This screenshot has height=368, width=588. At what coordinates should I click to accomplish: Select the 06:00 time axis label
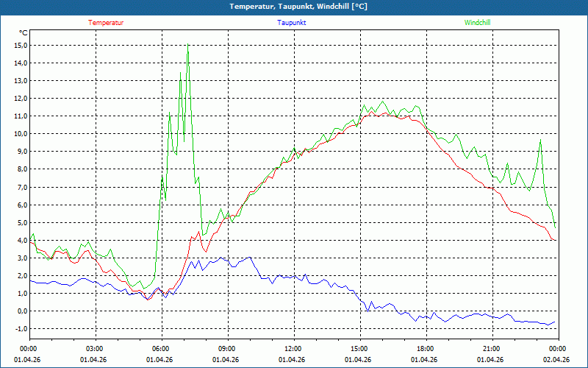coord(161,349)
